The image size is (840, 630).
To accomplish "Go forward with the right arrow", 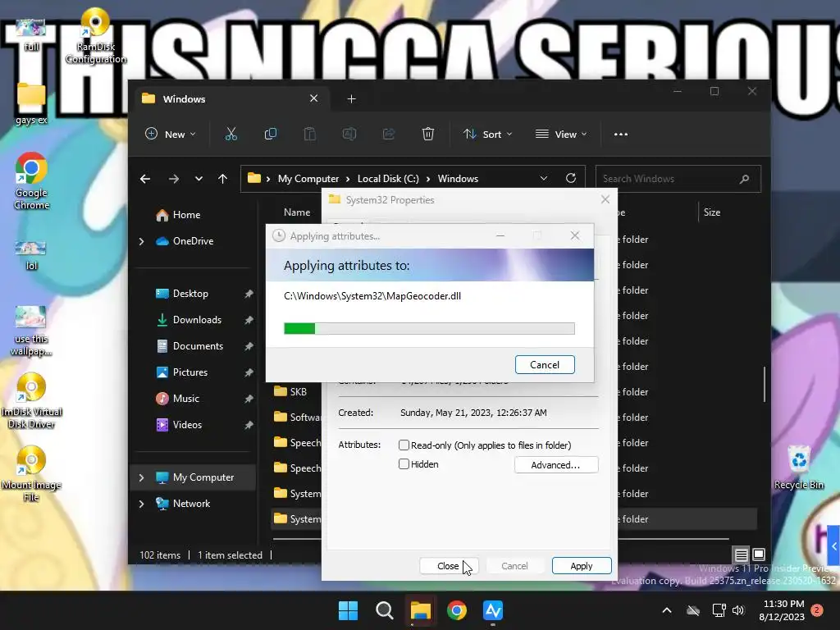I will click(x=174, y=179).
